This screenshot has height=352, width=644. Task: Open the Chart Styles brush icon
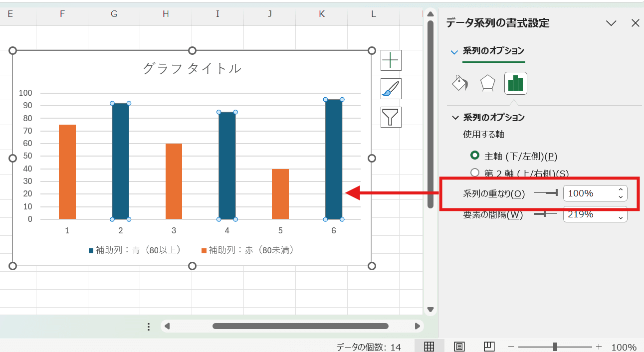391,89
